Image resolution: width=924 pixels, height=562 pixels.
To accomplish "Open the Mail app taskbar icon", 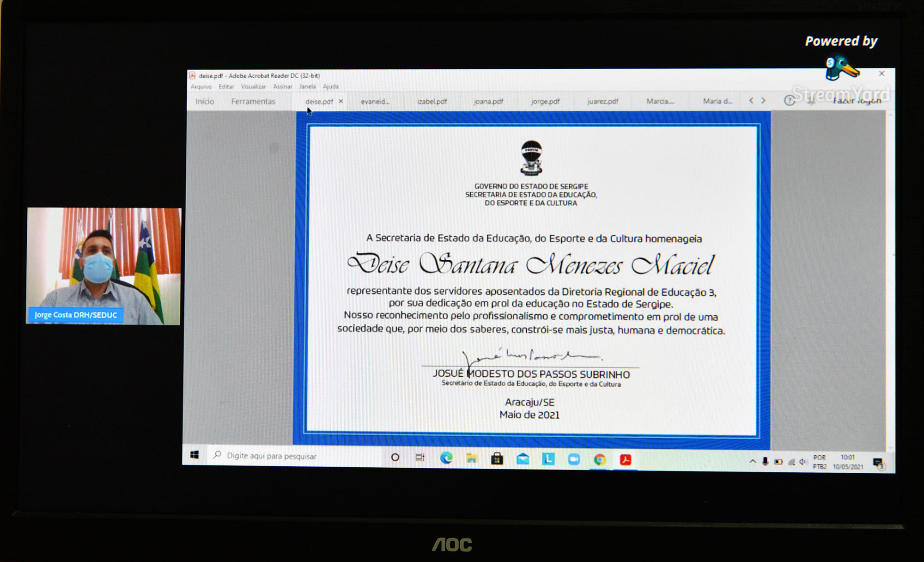I will point(523,459).
